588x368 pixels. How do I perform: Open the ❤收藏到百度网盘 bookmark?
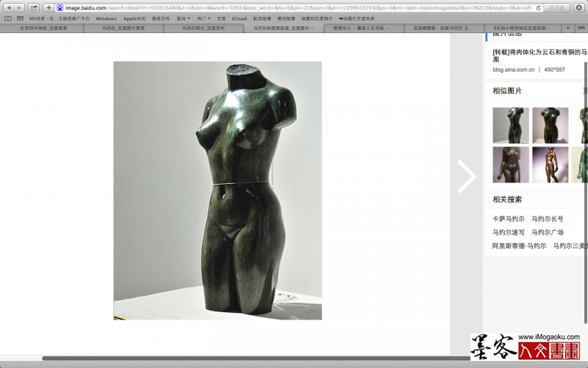356,18
